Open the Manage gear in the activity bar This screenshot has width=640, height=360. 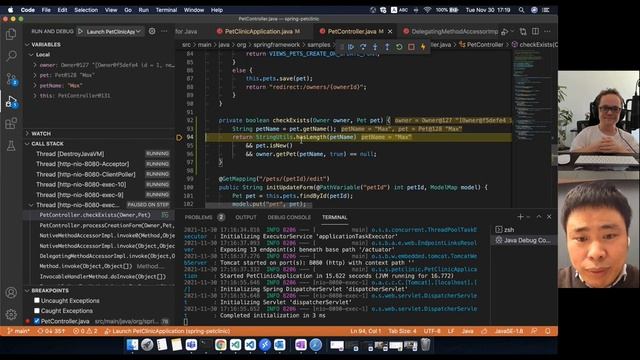[x=11, y=314]
